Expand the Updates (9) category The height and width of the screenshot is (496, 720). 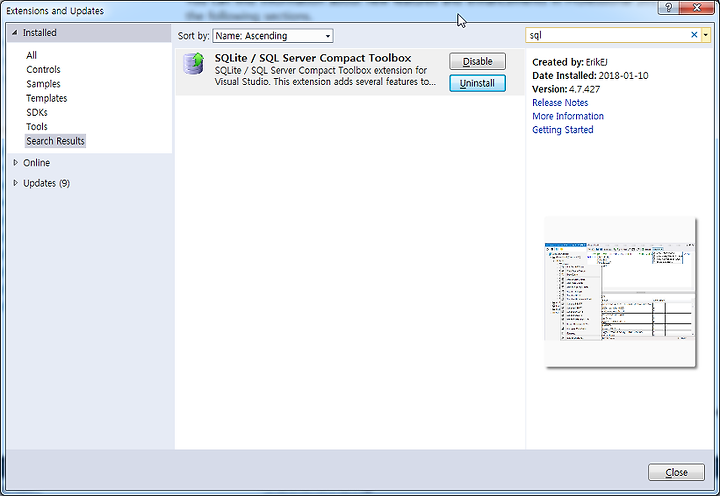coord(15,183)
